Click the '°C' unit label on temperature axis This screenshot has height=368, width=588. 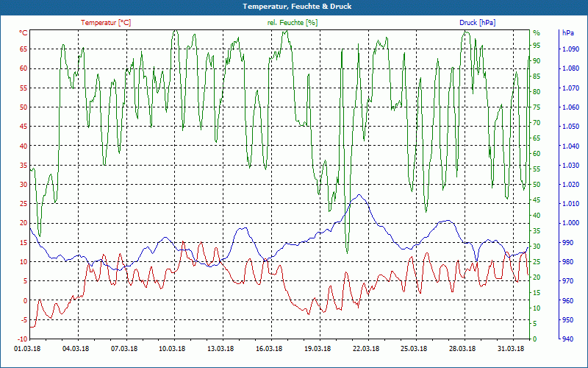pyautogui.click(x=24, y=33)
